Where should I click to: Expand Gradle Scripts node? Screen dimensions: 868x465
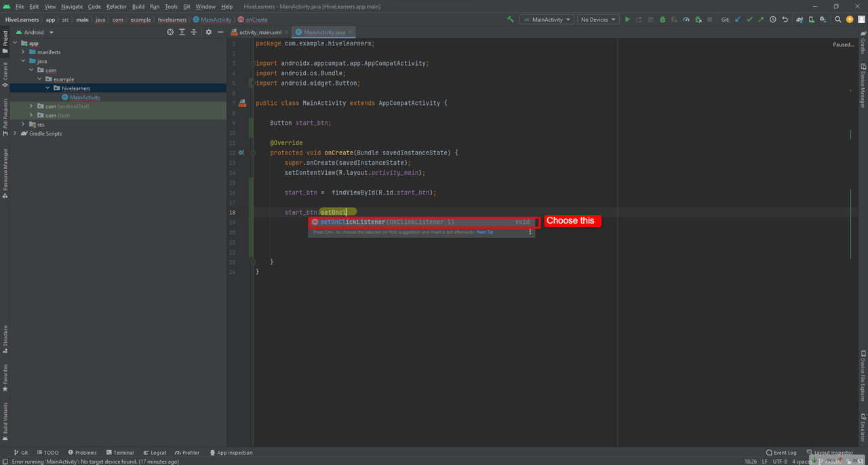pos(15,134)
